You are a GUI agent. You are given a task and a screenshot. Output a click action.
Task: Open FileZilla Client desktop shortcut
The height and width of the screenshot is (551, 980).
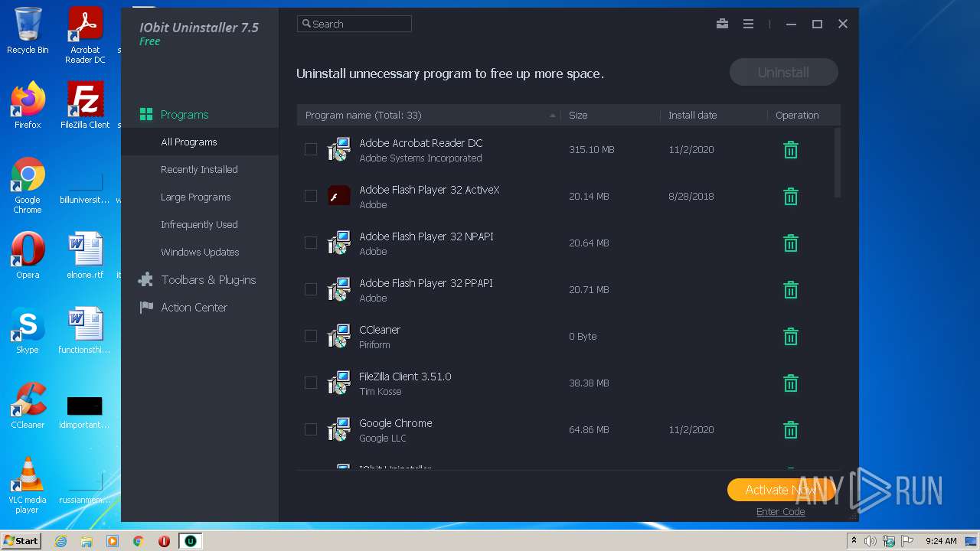(85, 106)
